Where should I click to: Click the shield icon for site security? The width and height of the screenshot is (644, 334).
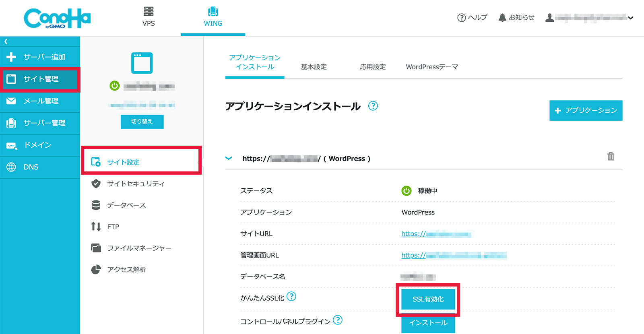[96, 183]
